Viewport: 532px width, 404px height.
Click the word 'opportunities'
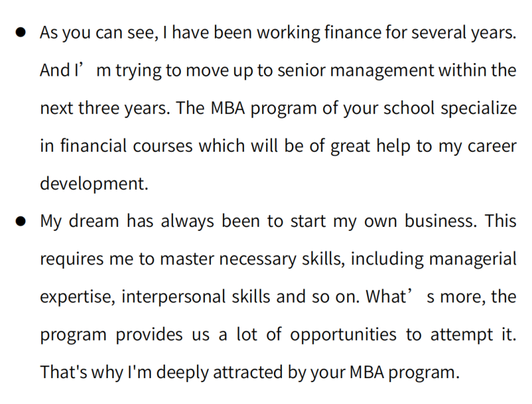[343, 335]
